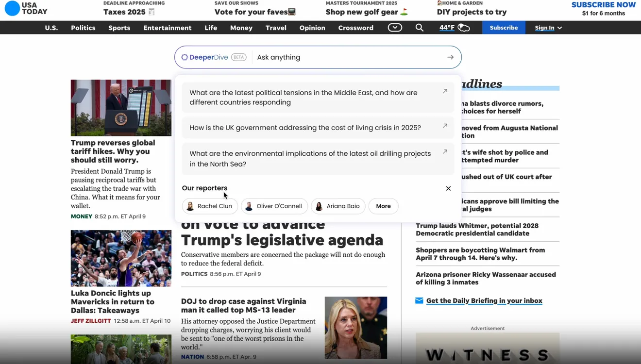Click the USA TODAY logo
641x364 pixels.
26,8
